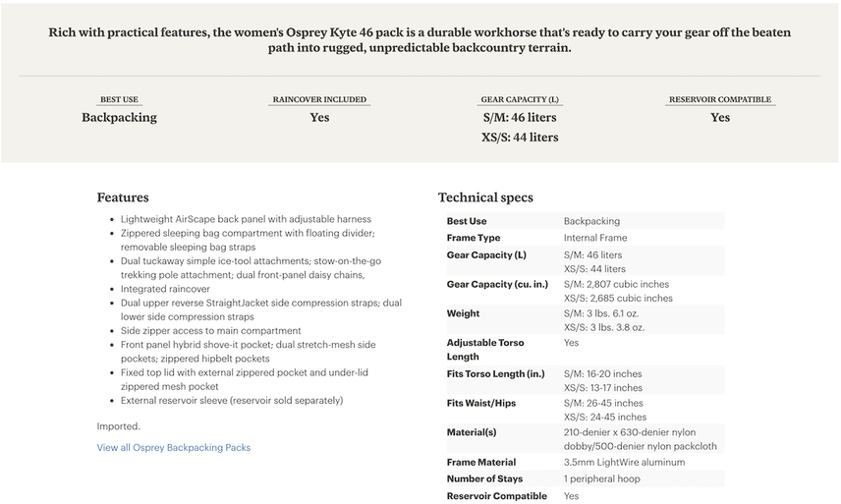Click the Features heading
Viewport: 841px width, 504px height.
pyautogui.click(x=123, y=197)
